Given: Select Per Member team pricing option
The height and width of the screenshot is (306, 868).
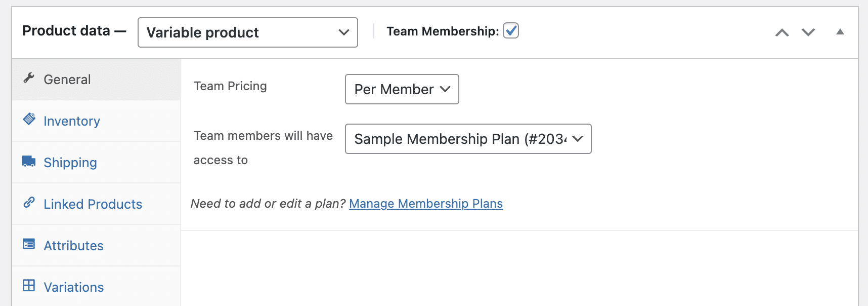Looking at the screenshot, I should [x=402, y=89].
